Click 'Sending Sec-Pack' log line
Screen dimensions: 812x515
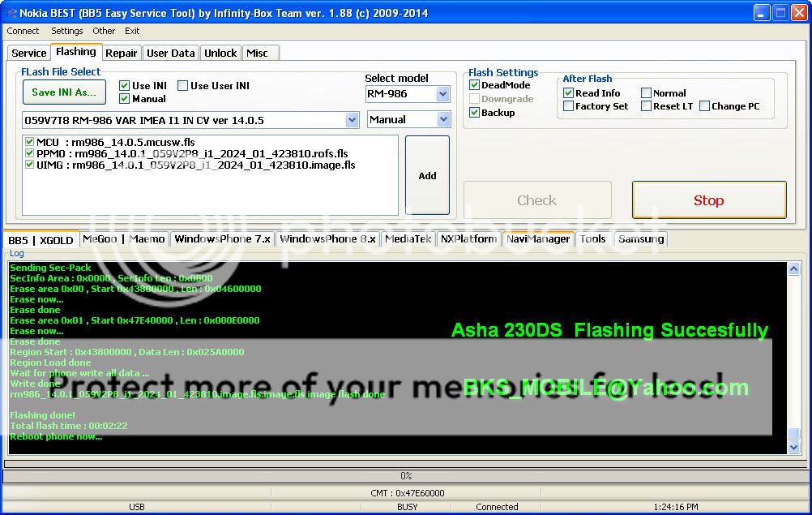tap(50, 268)
